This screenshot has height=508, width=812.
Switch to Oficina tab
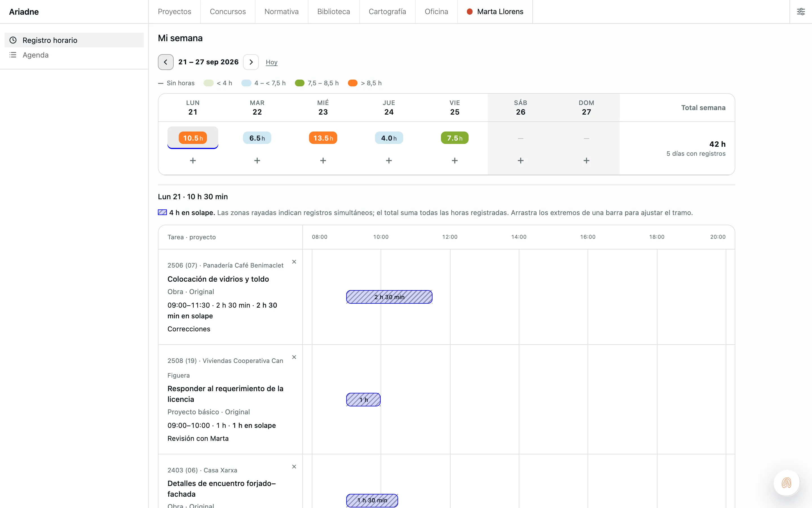436,12
